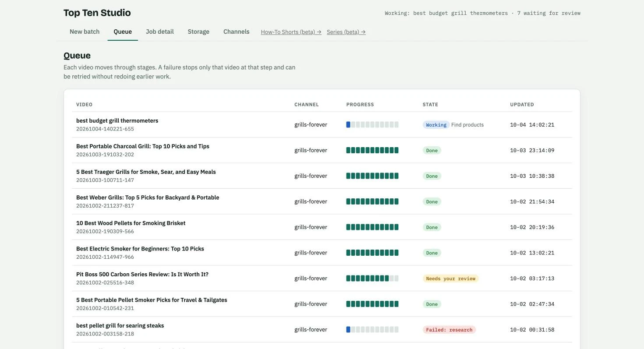Click timestamp 10-03 23:14:09
The height and width of the screenshot is (349, 644).
click(532, 150)
